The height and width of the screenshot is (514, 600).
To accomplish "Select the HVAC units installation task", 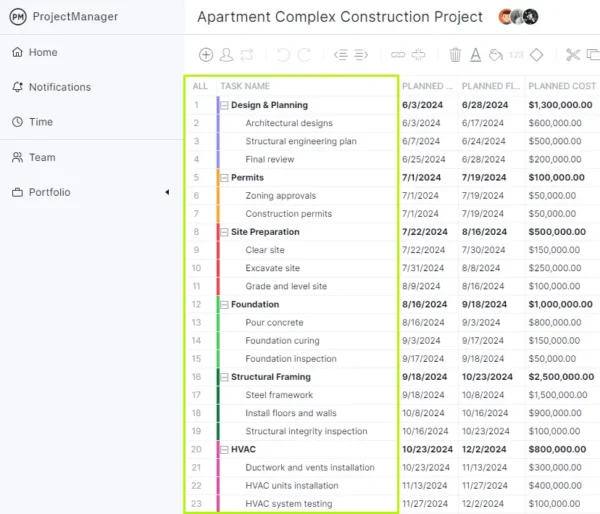I will (292, 486).
